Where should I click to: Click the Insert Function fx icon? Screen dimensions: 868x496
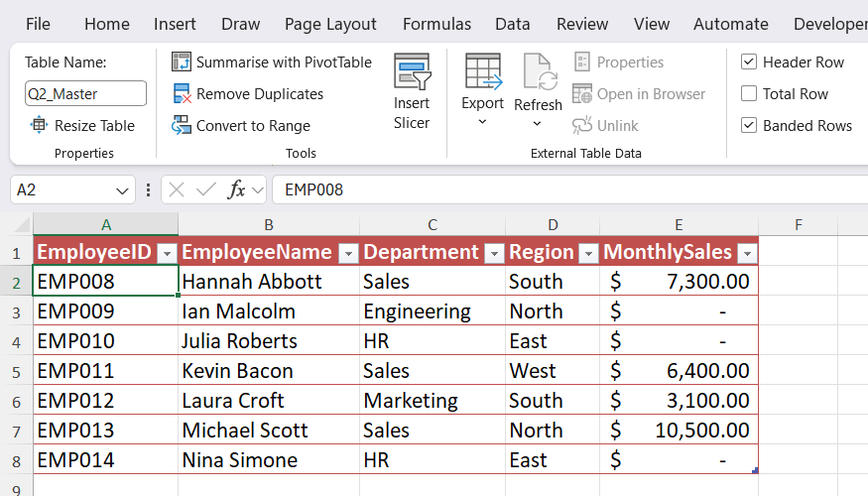(x=236, y=189)
